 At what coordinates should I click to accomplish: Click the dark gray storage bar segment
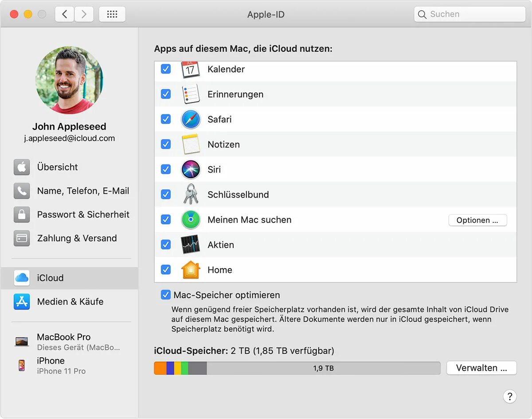click(x=198, y=368)
